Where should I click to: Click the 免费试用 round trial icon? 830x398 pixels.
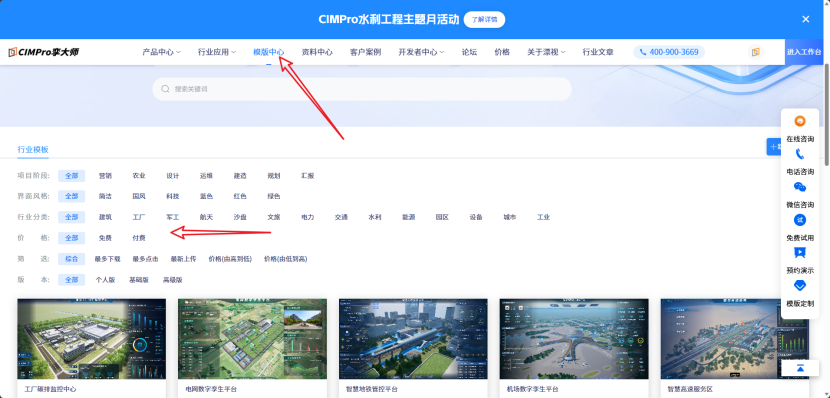[x=800, y=220]
